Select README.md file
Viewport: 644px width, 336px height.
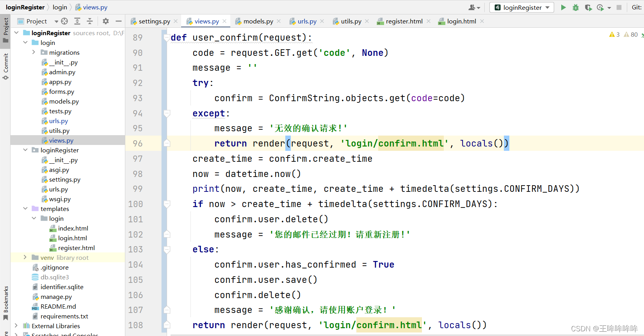[58, 306]
